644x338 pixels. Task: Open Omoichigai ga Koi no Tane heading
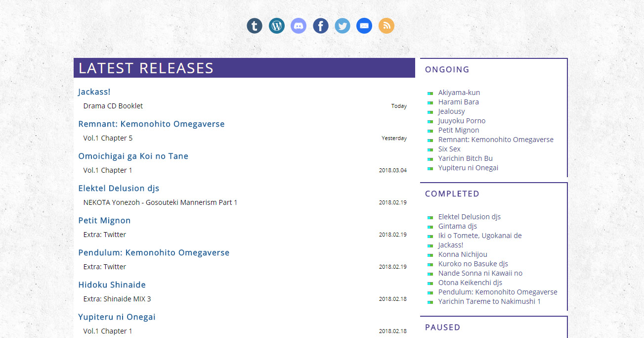133,156
